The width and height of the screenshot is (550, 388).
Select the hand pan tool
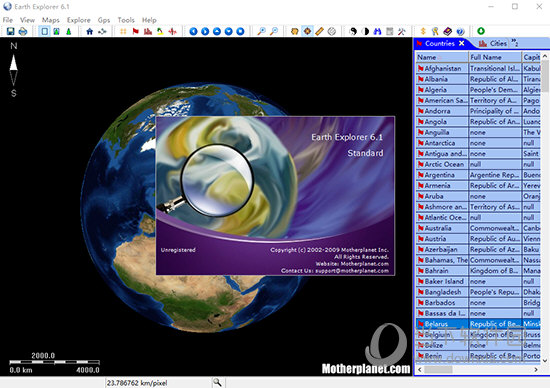pyautogui.click(x=295, y=32)
